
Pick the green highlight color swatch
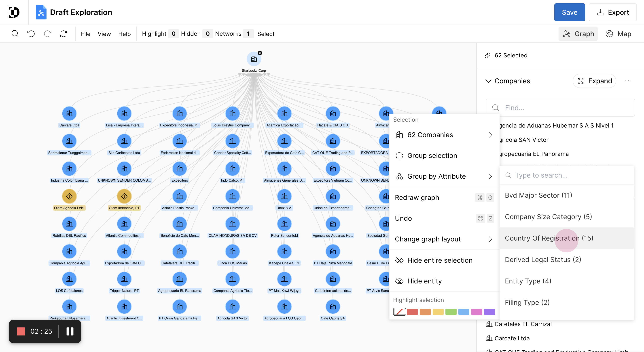451,312
